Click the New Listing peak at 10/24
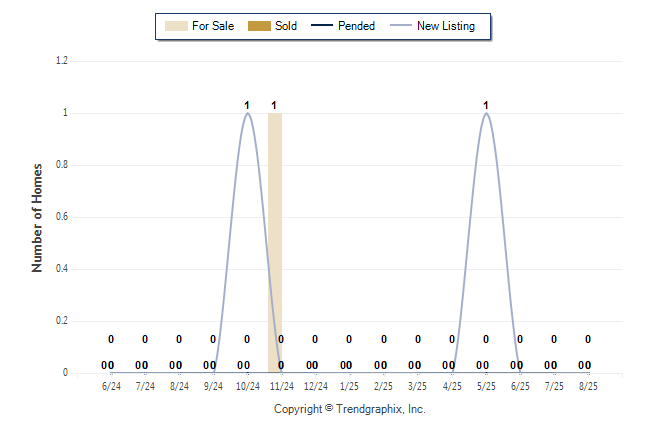Screen dimensions: 646x434 (x=247, y=114)
